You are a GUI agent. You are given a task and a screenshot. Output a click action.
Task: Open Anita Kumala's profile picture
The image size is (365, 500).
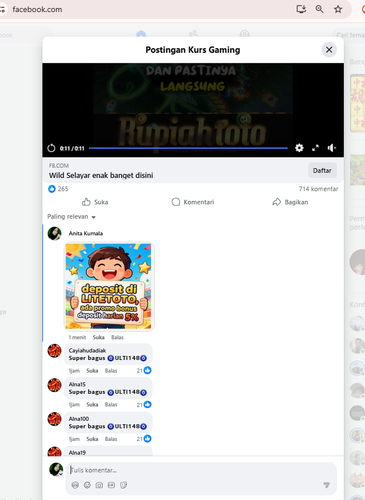click(x=55, y=233)
